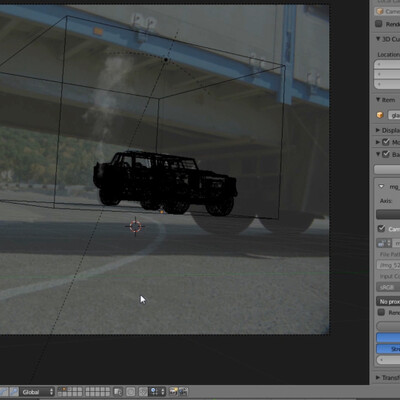Click the first 3D Cursor location field
The height and width of the screenshot is (400, 400).
(x=387, y=64)
